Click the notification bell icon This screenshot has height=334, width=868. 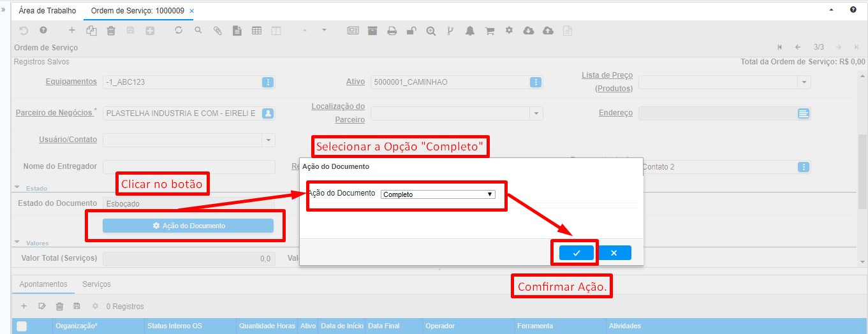470,31
